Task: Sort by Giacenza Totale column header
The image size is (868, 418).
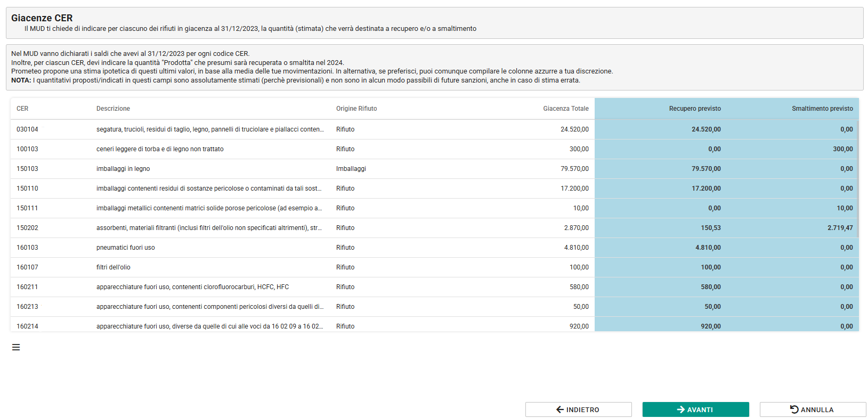Action: pos(566,109)
